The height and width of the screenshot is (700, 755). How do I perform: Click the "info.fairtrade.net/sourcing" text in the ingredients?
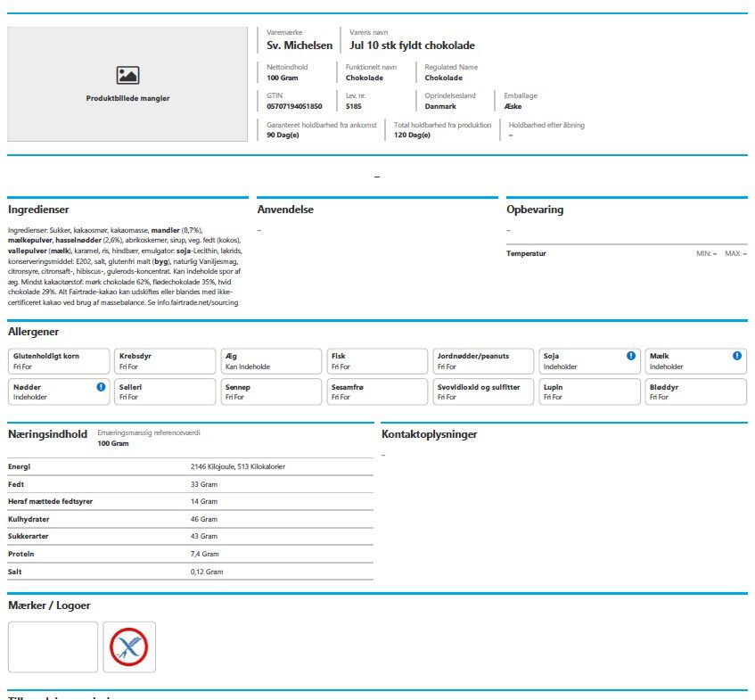(x=197, y=302)
